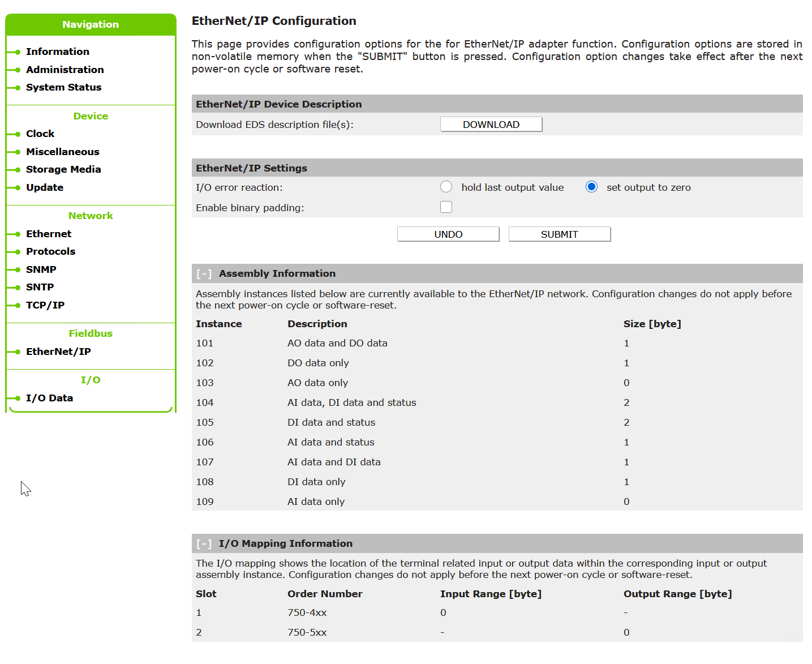The width and height of the screenshot is (812, 664).
Task: Go to SNMP settings
Action: [41, 269]
